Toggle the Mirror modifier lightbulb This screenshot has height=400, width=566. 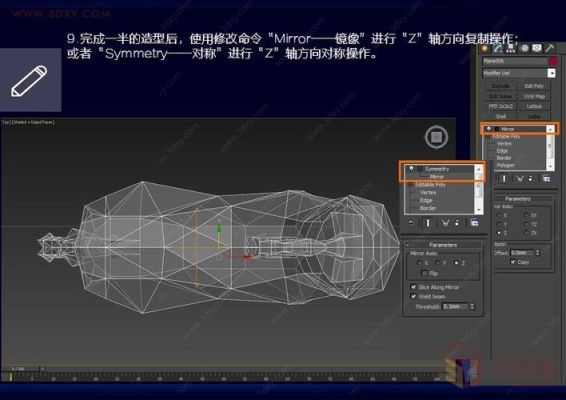click(489, 129)
